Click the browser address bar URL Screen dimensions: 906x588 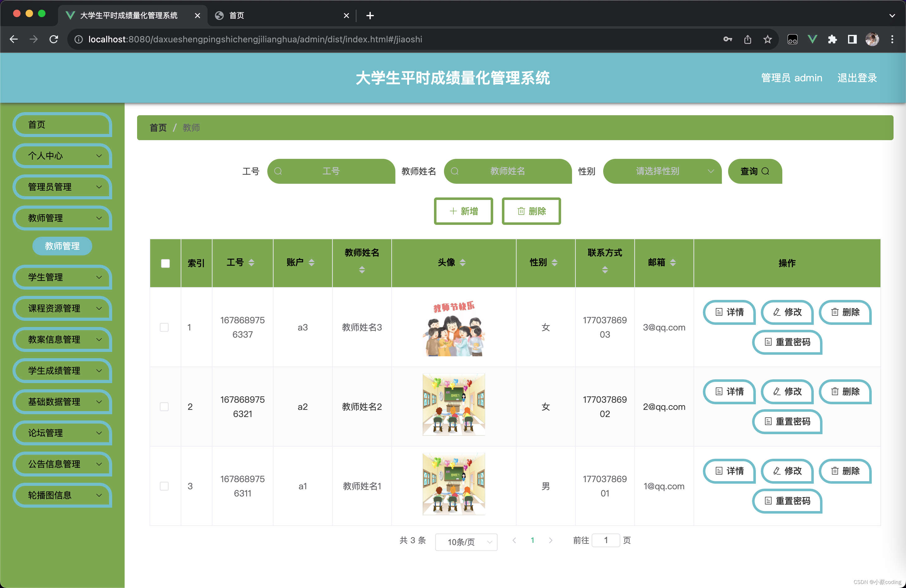[x=255, y=39]
